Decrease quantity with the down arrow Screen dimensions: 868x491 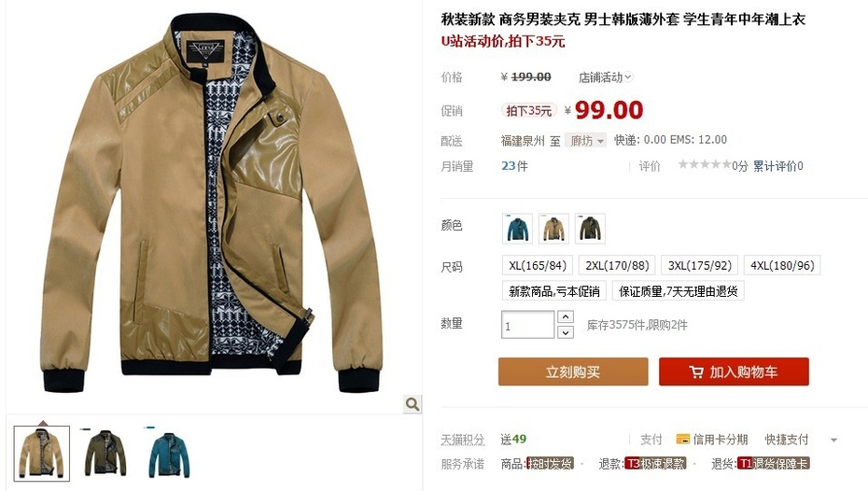pyautogui.click(x=566, y=332)
